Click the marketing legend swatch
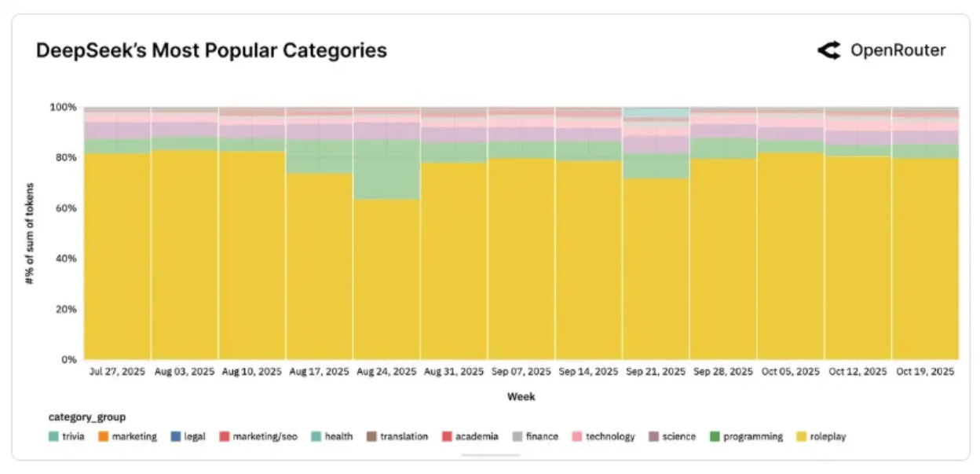Screen dimensions: 980x474 click(103, 436)
